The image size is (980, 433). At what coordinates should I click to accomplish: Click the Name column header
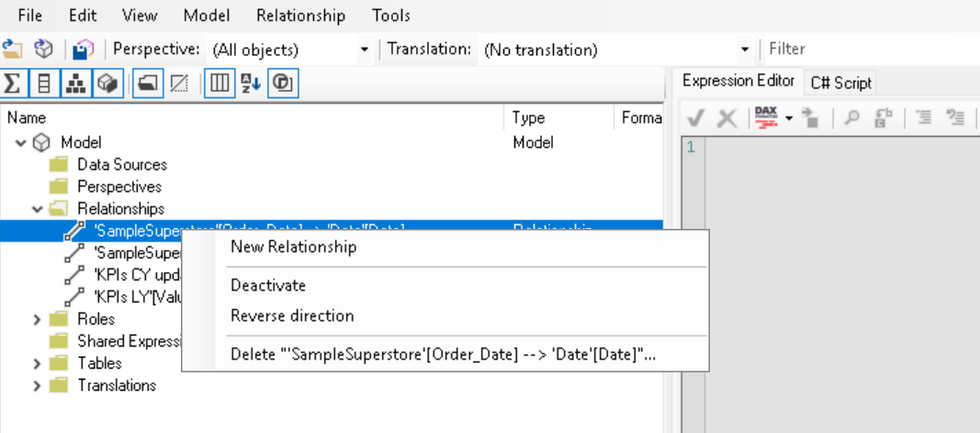coord(253,118)
